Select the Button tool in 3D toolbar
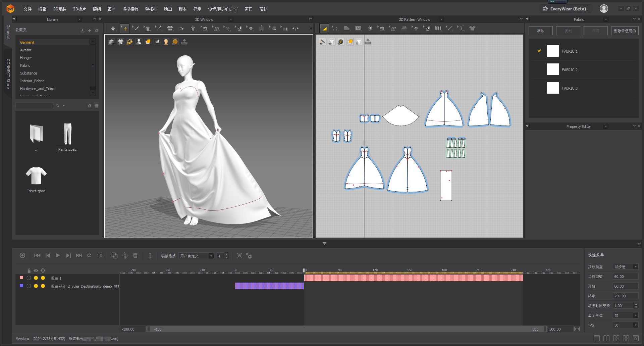644x346 pixels. pyautogui.click(x=250, y=29)
